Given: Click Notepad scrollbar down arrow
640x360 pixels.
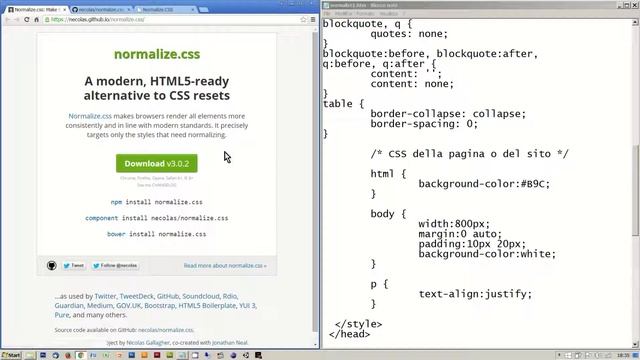Looking at the screenshot, I should pyautogui.click(x=636, y=344).
